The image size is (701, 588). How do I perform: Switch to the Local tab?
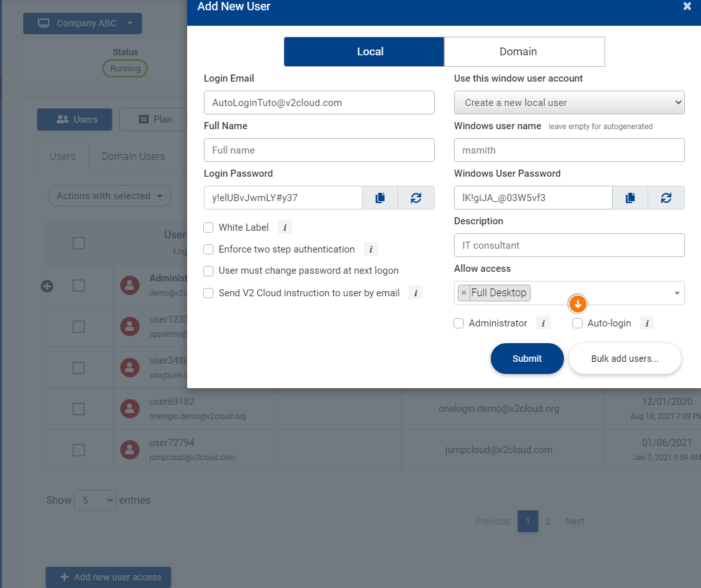(364, 51)
